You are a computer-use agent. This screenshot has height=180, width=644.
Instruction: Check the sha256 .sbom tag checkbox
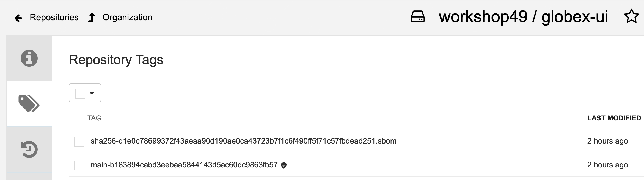(x=79, y=141)
